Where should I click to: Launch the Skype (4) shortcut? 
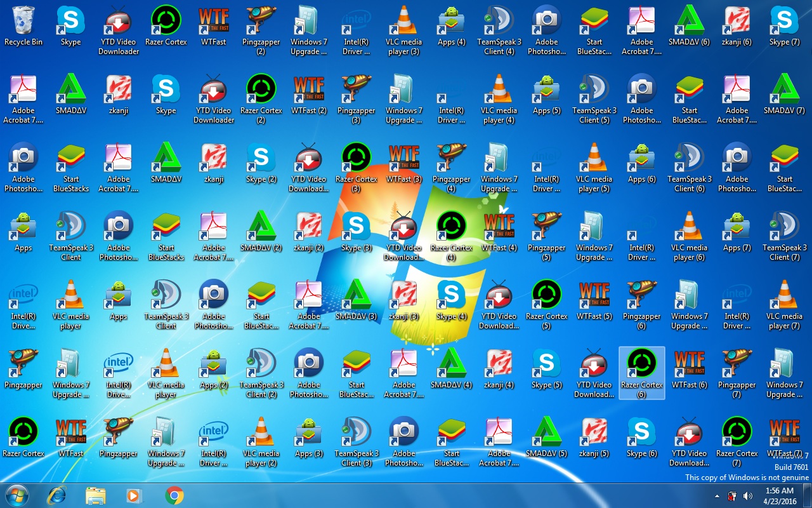coord(452,301)
